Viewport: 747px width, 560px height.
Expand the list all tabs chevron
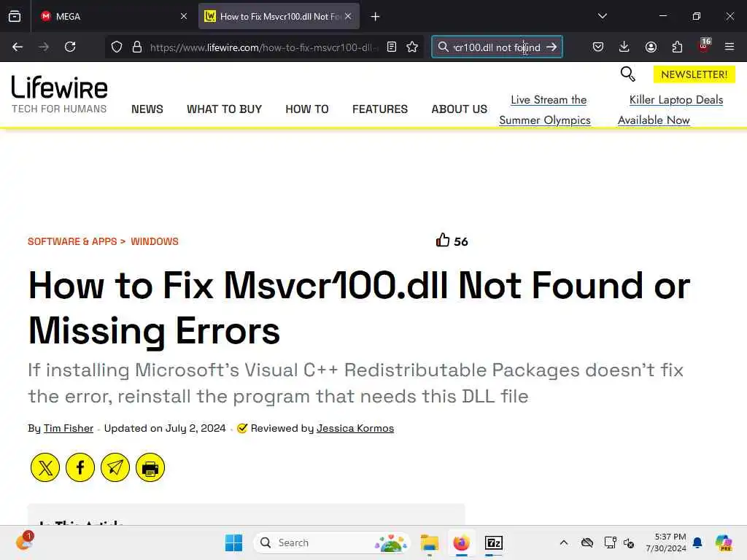[x=602, y=16]
